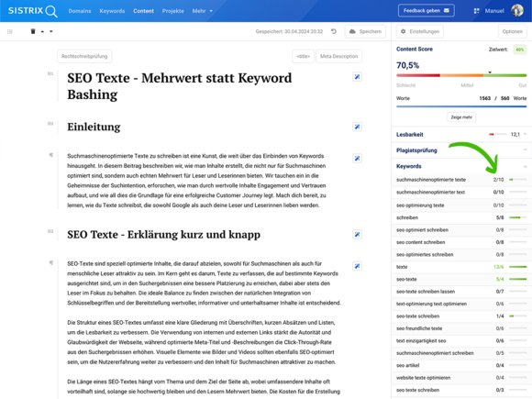Select keyword 'text einzigartigkeit seo'

click(x=461, y=340)
